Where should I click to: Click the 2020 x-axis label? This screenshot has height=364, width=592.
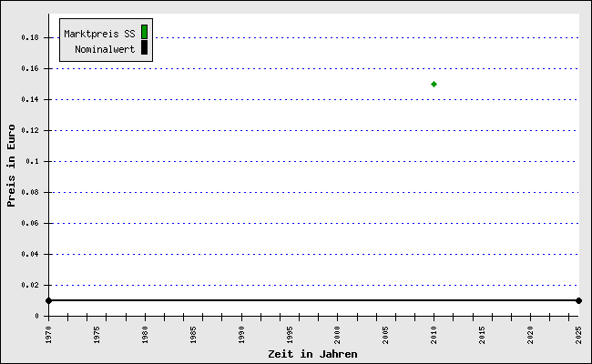(x=530, y=335)
